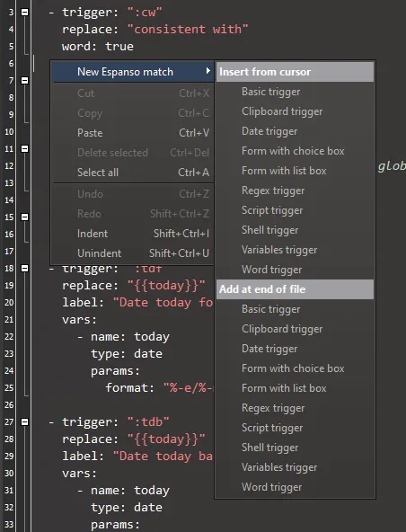Click the disabled Cut menu entry
Image resolution: width=406 pixels, height=532 pixels.
(133, 93)
